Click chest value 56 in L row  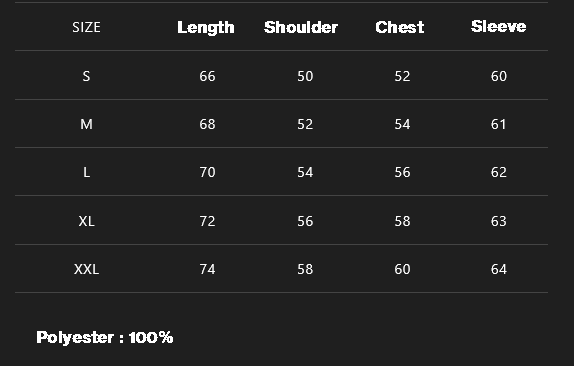point(402,172)
